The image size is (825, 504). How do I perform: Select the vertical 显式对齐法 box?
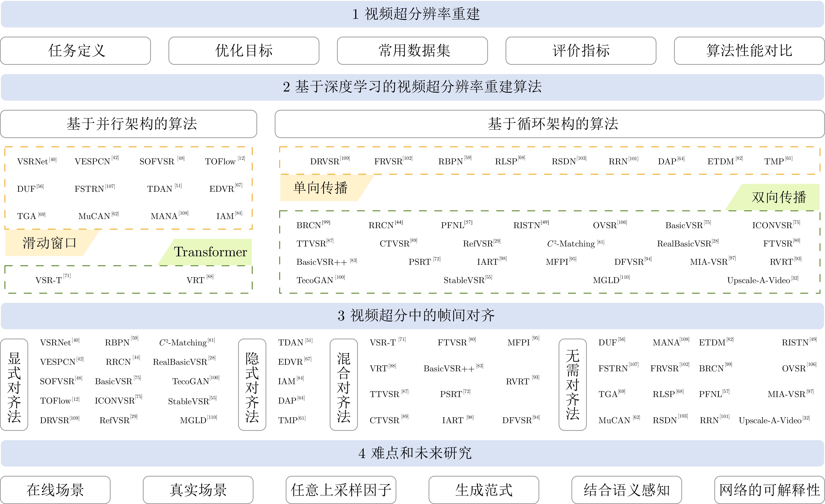point(14,385)
